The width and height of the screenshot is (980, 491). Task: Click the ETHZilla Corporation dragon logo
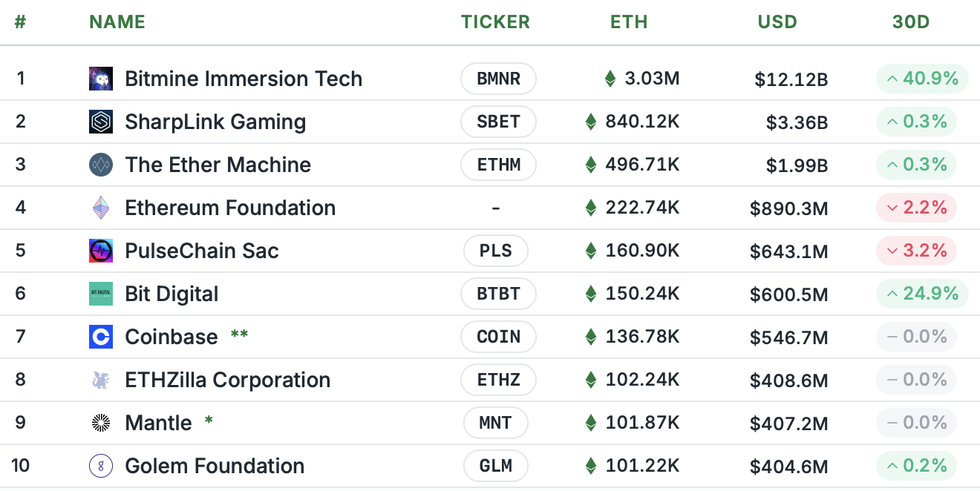tap(100, 380)
